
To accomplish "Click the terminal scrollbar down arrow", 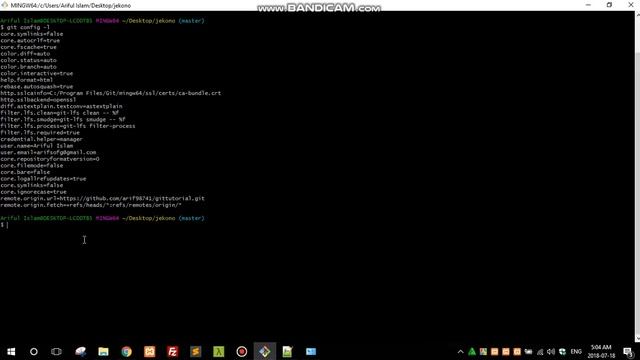I will pyautogui.click(x=637, y=339).
